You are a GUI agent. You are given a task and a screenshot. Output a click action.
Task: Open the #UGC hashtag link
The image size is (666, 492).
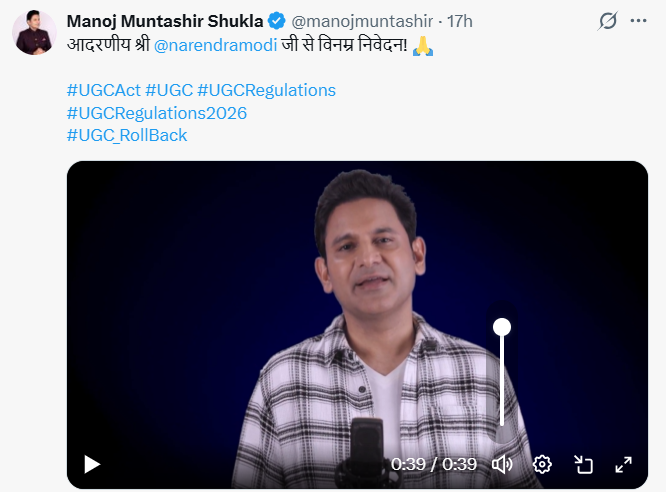[169, 90]
